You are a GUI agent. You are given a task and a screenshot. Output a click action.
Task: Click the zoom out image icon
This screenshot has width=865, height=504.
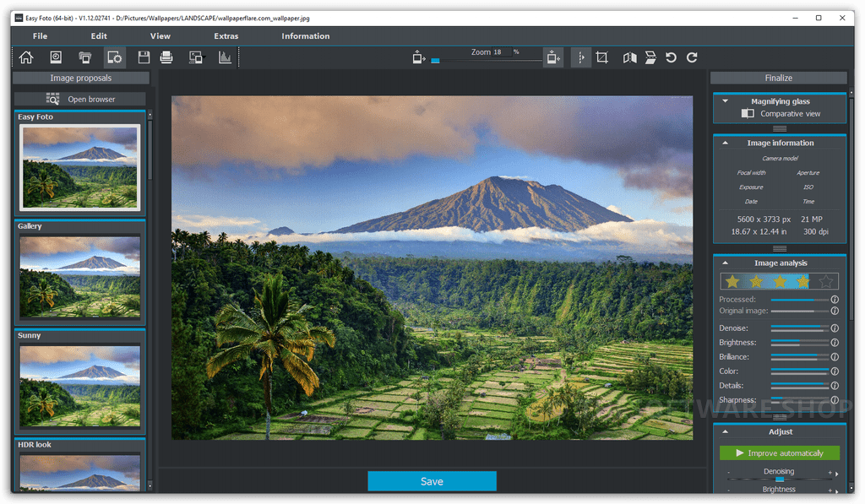point(419,57)
